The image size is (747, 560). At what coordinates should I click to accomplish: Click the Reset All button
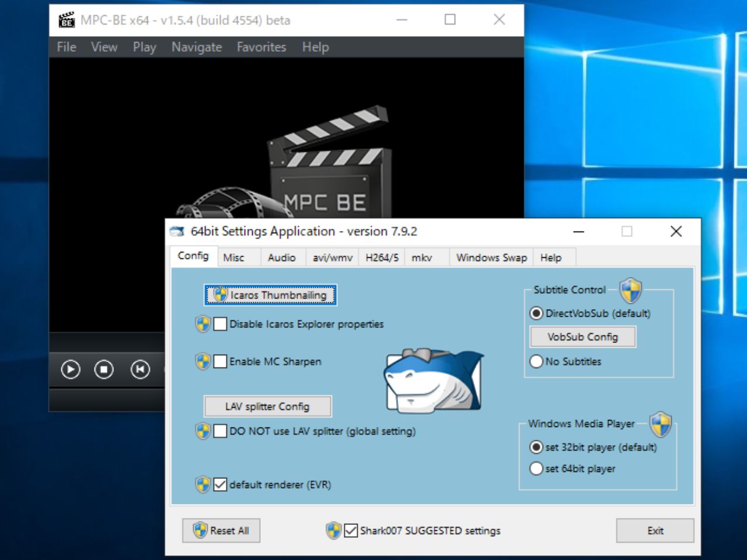pos(221,531)
